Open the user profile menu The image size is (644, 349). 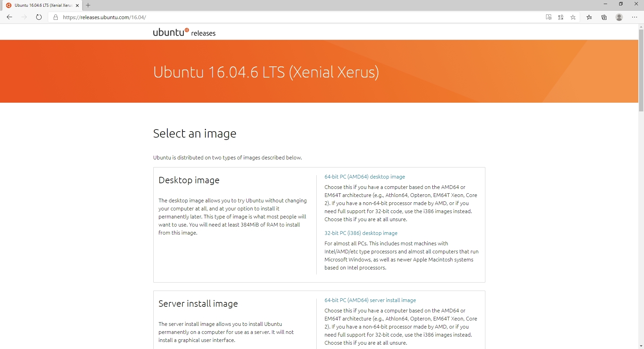click(x=619, y=17)
